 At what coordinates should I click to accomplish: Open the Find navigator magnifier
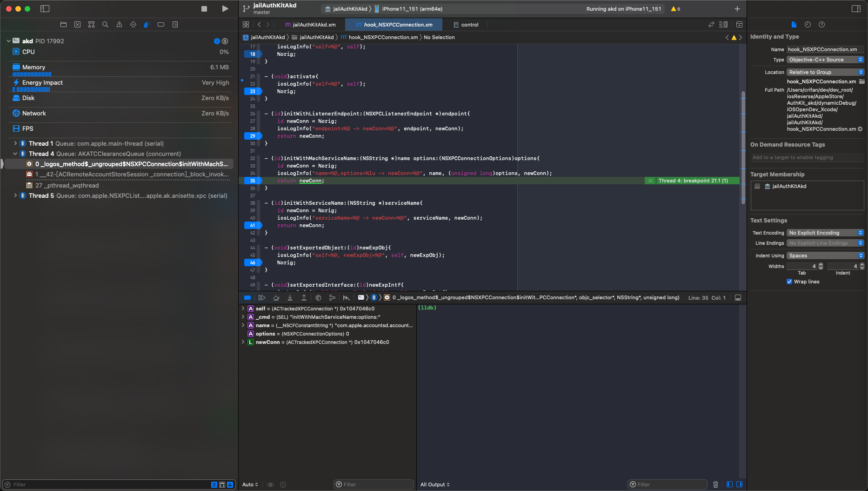[x=105, y=25]
